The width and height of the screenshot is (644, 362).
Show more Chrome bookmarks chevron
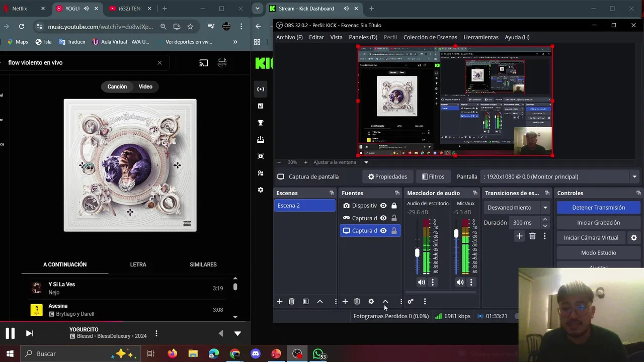(235, 42)
